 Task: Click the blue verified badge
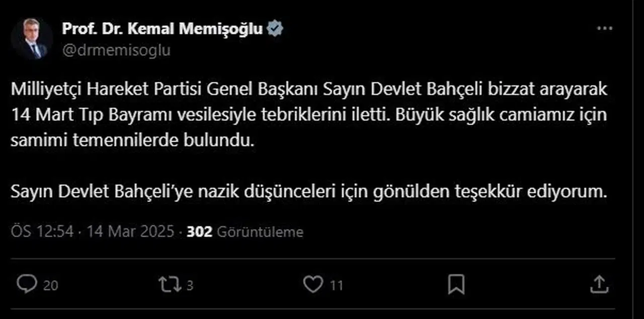[x=275, y=29]
